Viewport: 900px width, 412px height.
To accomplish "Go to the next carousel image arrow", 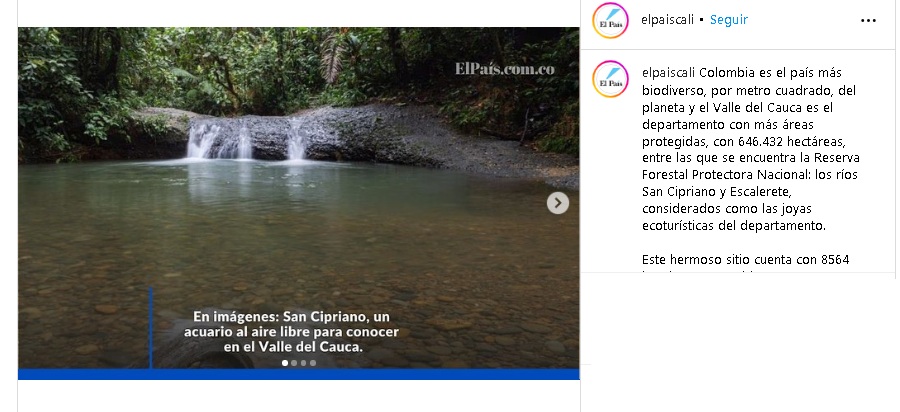I will (x=557, y=203).
